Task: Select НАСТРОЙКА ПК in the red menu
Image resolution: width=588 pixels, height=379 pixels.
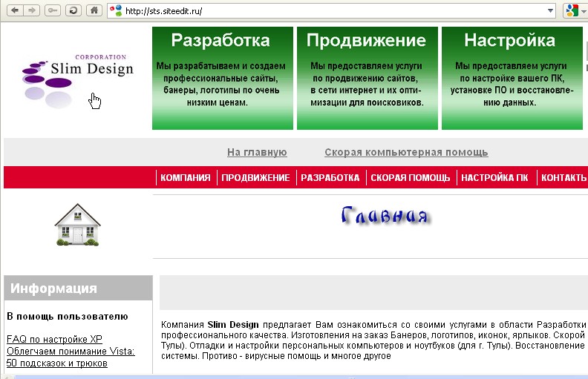Action: 494,178
